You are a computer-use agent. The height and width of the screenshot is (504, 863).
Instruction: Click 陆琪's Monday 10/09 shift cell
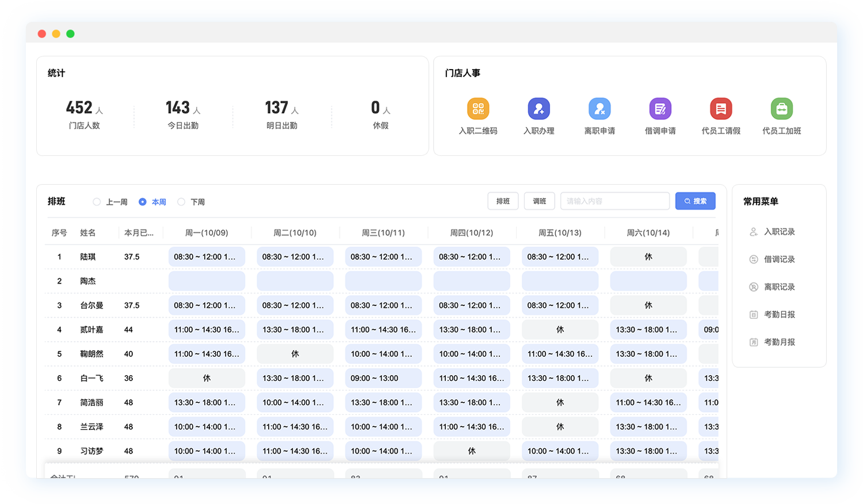(207, 257)
